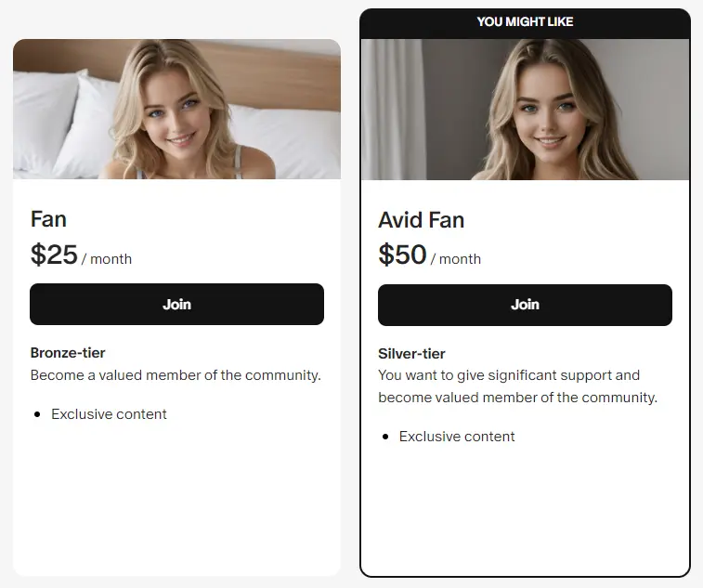The height and width of the screenshot is (588, 703).
Task: Click the "YOU MIGHT LIKE" banner
Action: (x=525, y=21)
